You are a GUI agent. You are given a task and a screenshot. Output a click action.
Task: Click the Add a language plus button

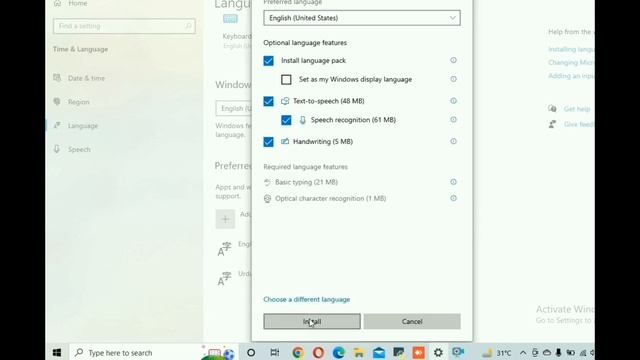[x=225, y=219]
